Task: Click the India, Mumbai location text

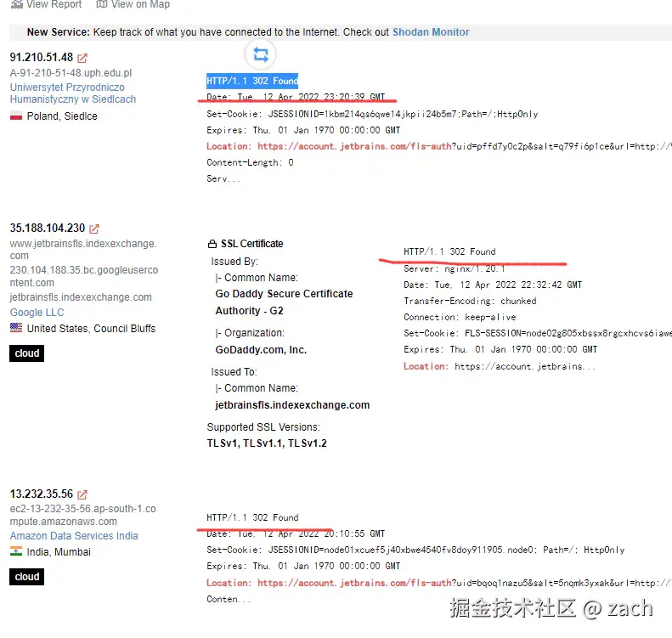Action: (59, 552)
